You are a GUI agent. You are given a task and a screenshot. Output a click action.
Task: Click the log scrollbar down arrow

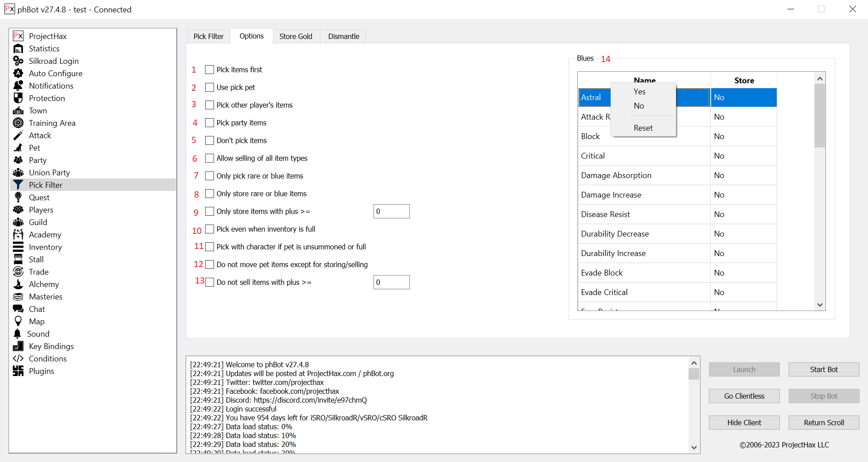click(694, 447)
